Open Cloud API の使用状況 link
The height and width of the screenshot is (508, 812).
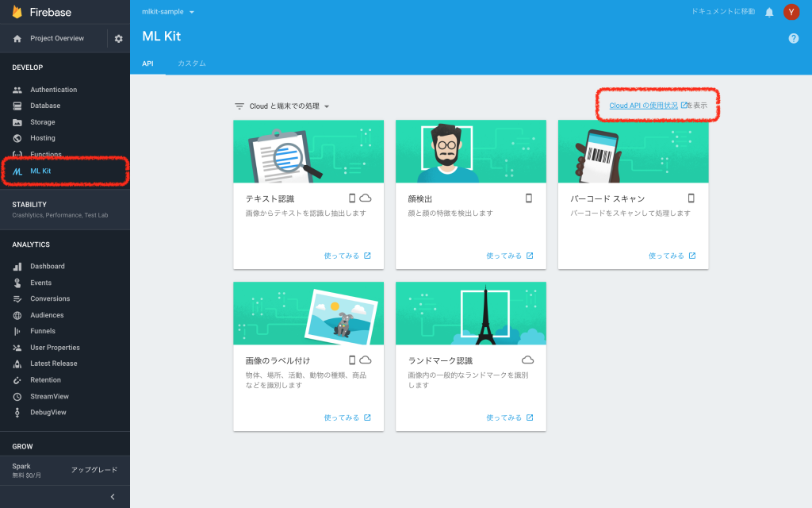[643, 106]
